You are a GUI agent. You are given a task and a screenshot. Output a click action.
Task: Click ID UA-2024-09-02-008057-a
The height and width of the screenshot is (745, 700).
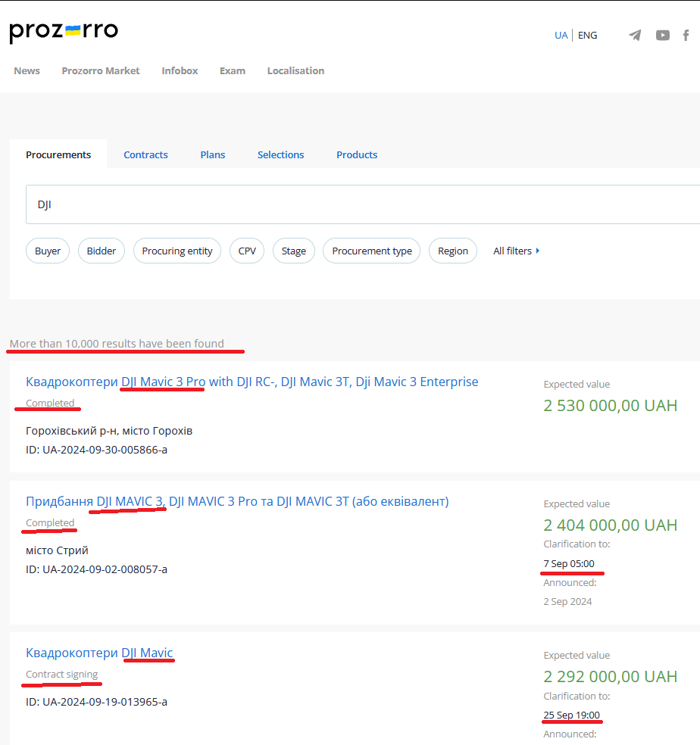point(96,569)
